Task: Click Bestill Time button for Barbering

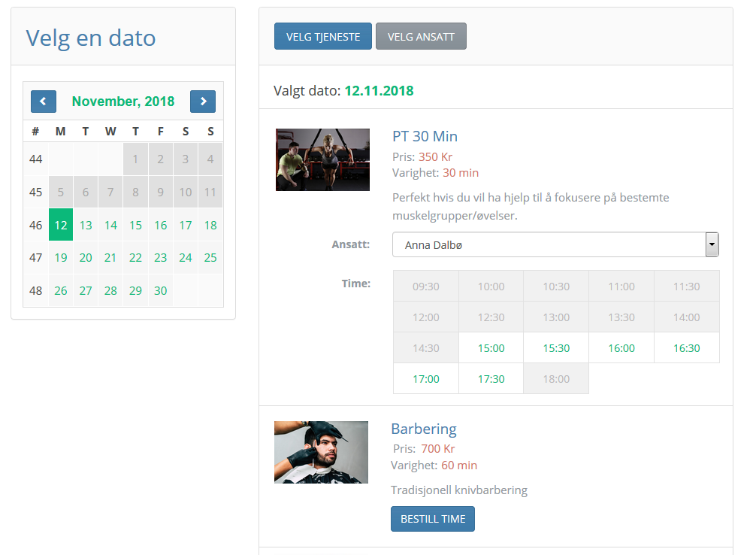Action: pos(433,519)
